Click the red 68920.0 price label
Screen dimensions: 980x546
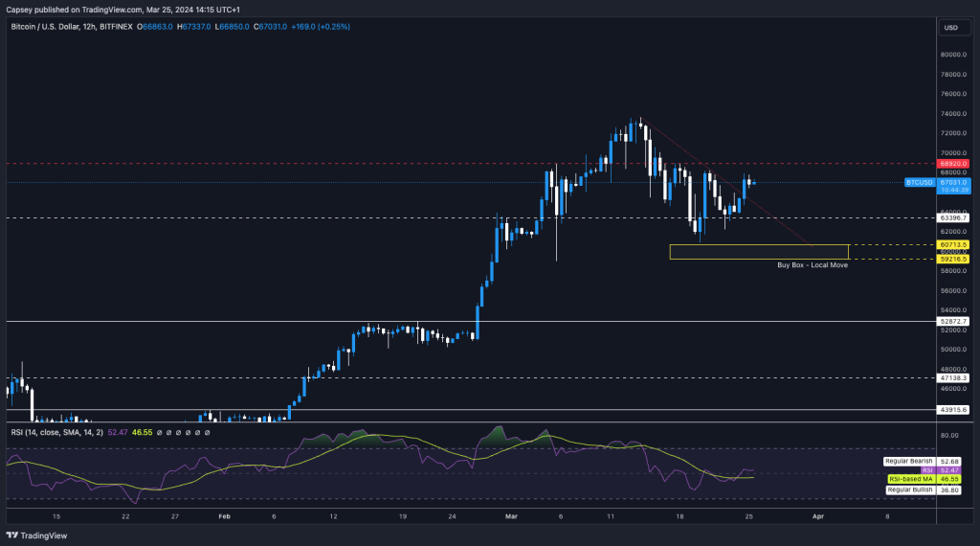(954, 163)
